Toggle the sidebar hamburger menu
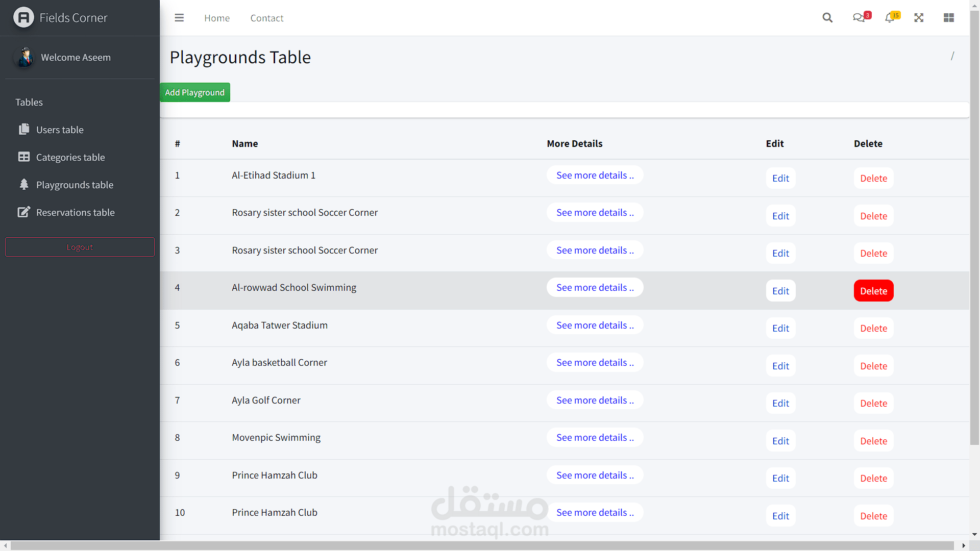This screenshot has height=551, width=980. point(179,18)
